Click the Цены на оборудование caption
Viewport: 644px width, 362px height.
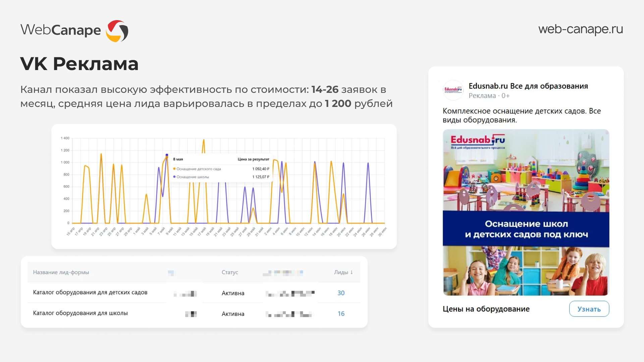(486, 309)
